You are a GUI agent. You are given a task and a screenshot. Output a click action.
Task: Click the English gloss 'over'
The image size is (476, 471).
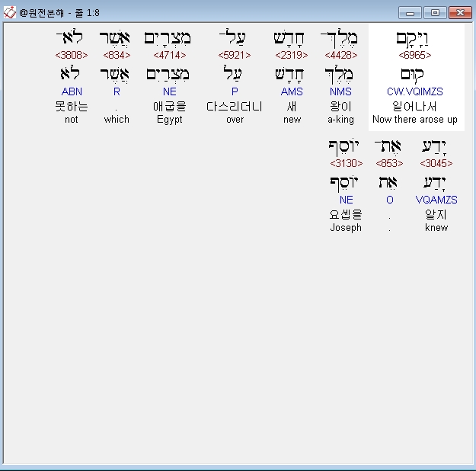click(235, 120)
